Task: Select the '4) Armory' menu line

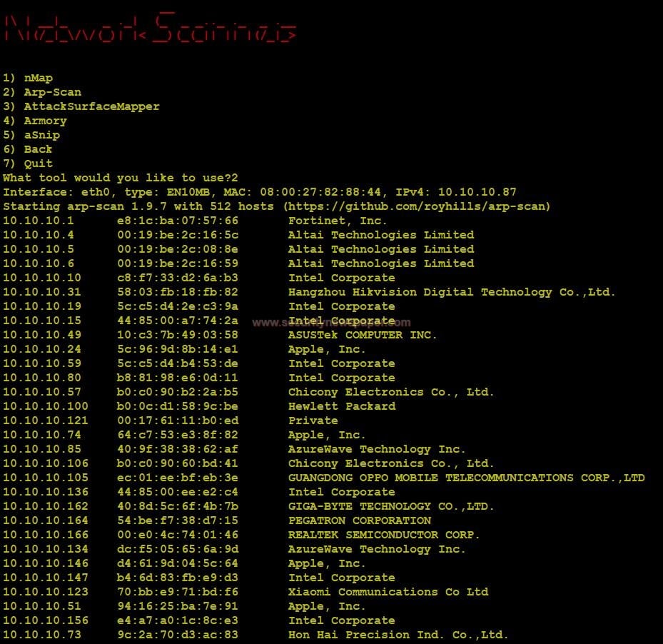Action: coord(35,121)
